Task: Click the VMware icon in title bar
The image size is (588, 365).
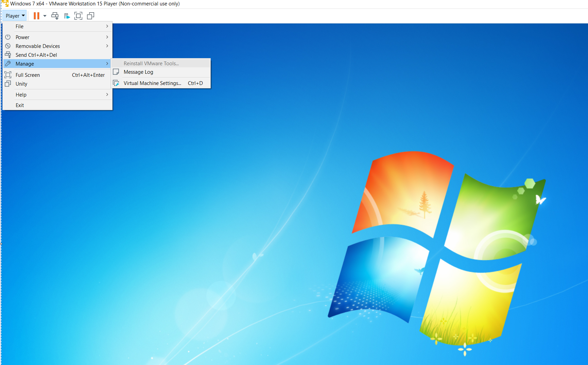Action: point(5,3)
